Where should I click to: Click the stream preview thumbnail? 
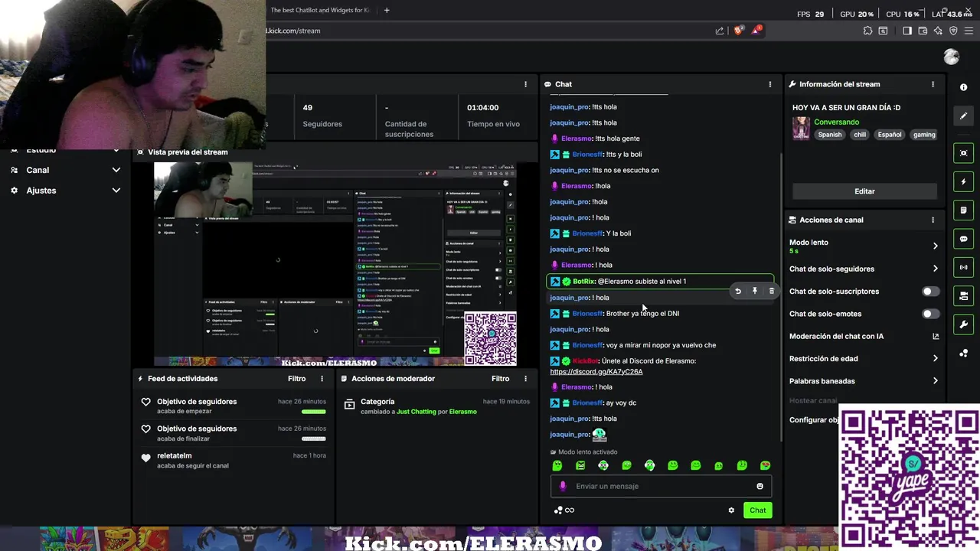(335, 265)
